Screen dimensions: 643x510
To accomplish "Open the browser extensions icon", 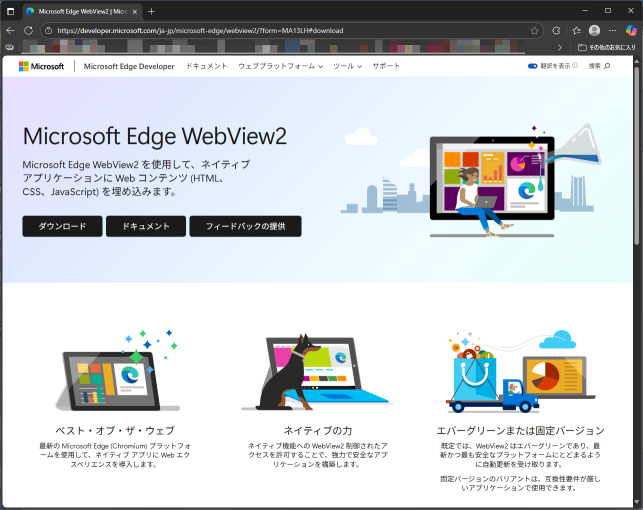I will [x=558, y=30].
